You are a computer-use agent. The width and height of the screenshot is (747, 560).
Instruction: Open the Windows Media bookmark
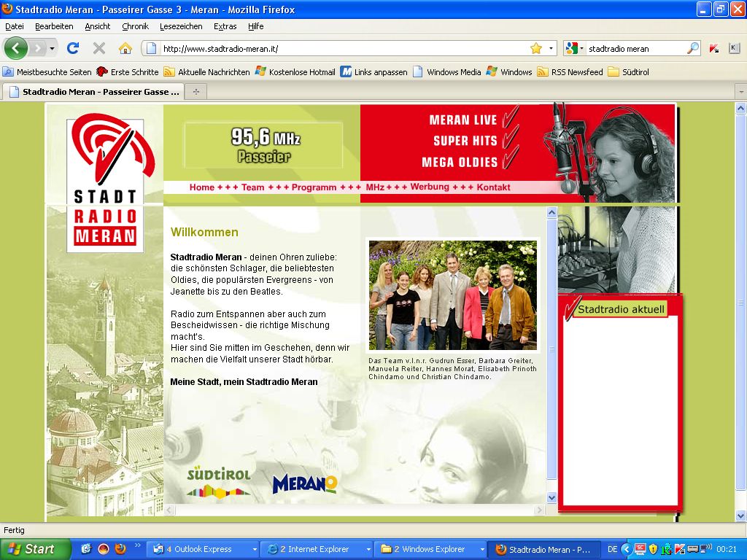(447, 72)
